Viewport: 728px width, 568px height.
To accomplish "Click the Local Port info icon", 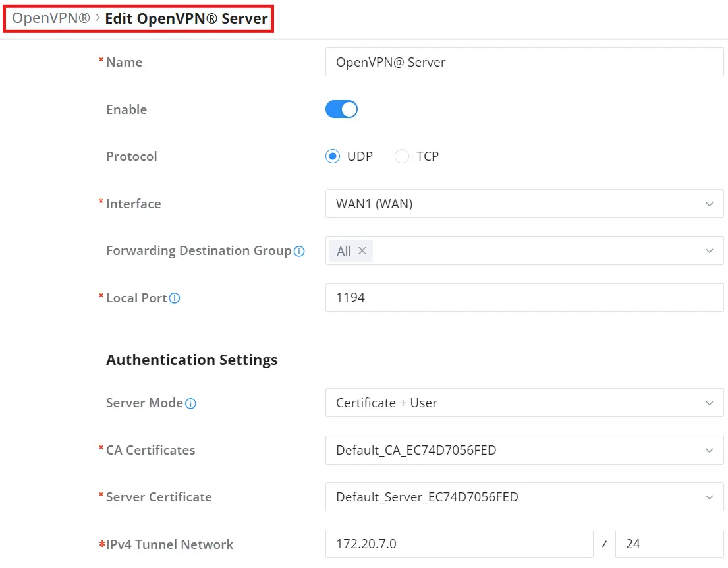I will (x=175, y=298).
